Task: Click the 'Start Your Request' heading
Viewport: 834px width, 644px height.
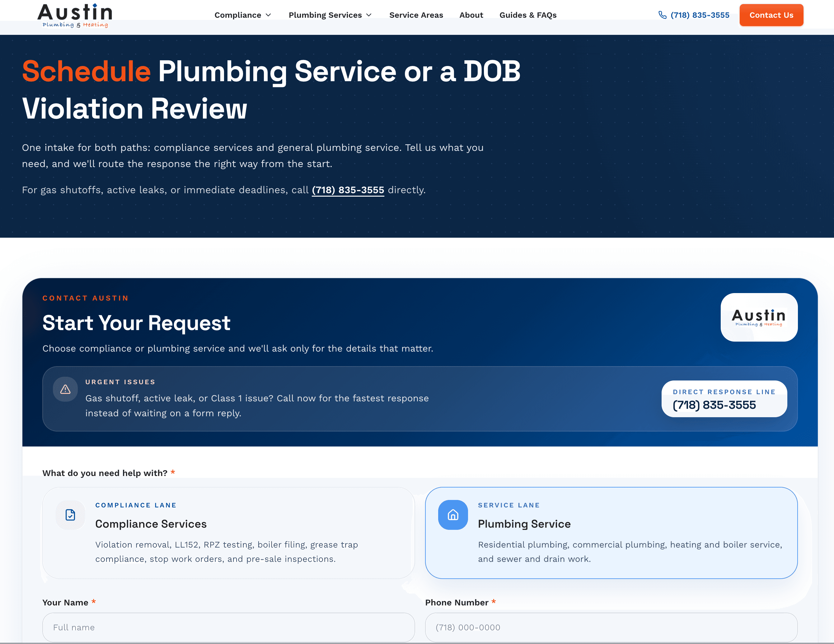Action: [136, 323]
